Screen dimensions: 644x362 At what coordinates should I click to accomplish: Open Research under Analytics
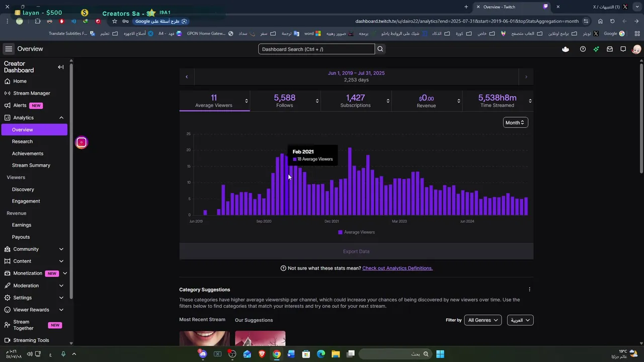(34, 142)
